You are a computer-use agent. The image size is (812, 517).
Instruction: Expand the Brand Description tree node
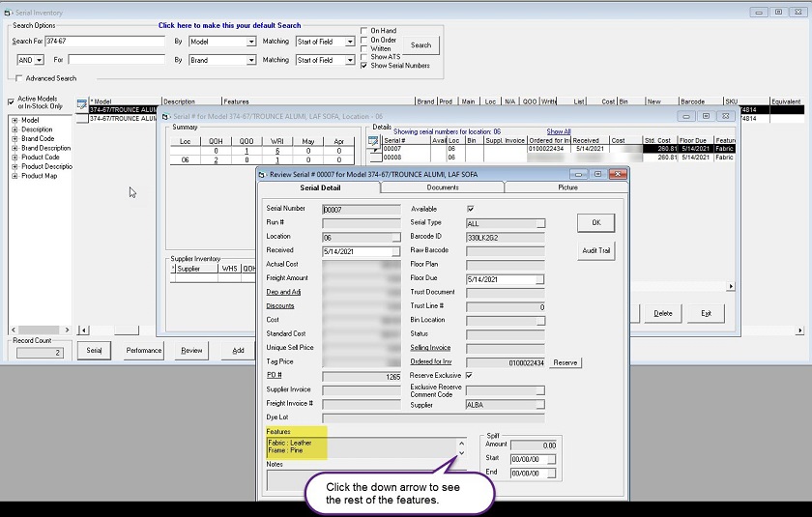point(14,148)
